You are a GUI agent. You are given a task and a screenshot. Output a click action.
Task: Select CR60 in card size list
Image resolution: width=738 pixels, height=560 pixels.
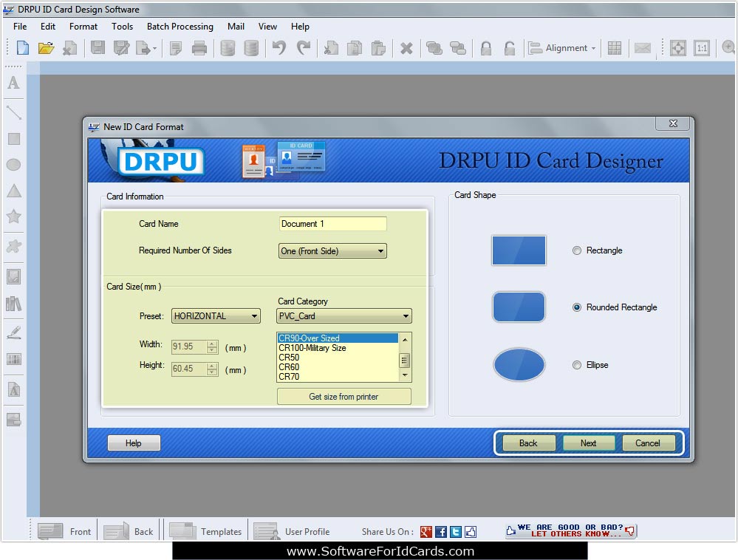click(x=338, y=367)
